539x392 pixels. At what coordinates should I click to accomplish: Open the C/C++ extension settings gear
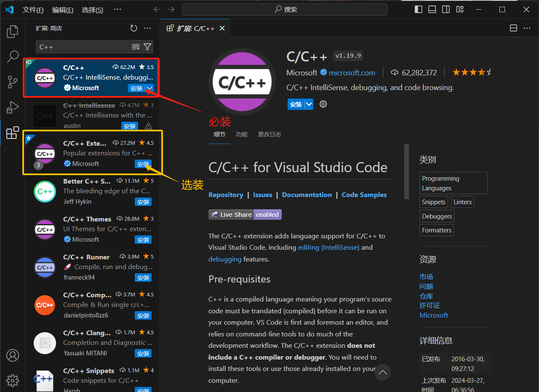pyautogui.click(x=323, y=104)
